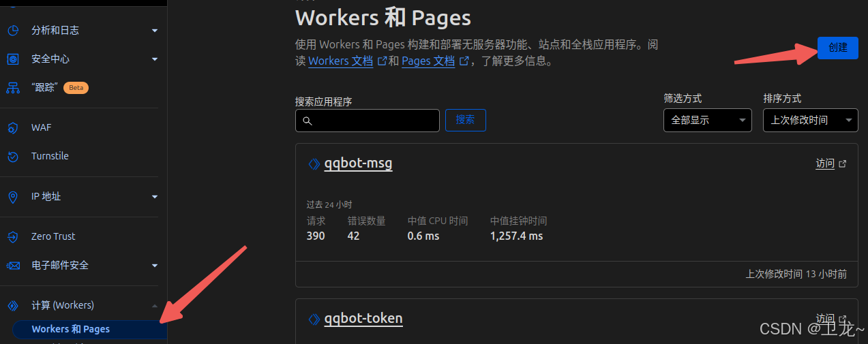This screenshot has height=344, width=868.
Task: Expand the IP 地址 sidebar menu arrow
Action: pos(155,197)
